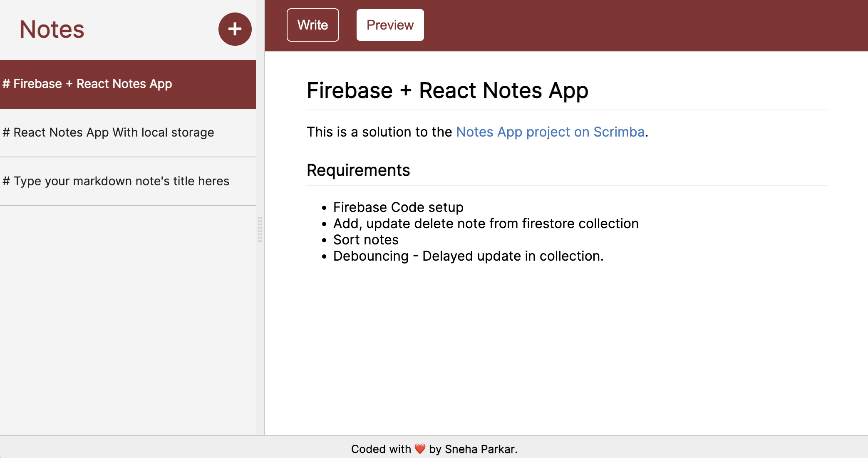Click the plus icon to add a note
This screenshot has width=868, height=458.
(x=235, y=29)
